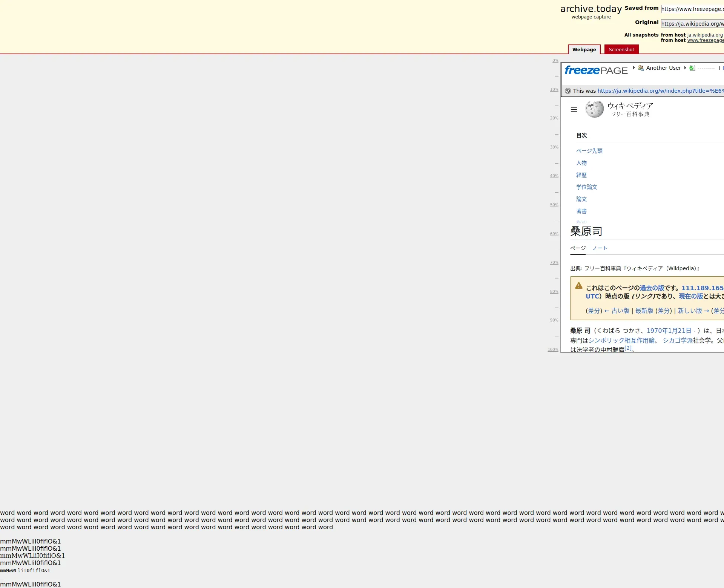Click the arrow after Another User
The image size is (724, 588).
[685, 68]
